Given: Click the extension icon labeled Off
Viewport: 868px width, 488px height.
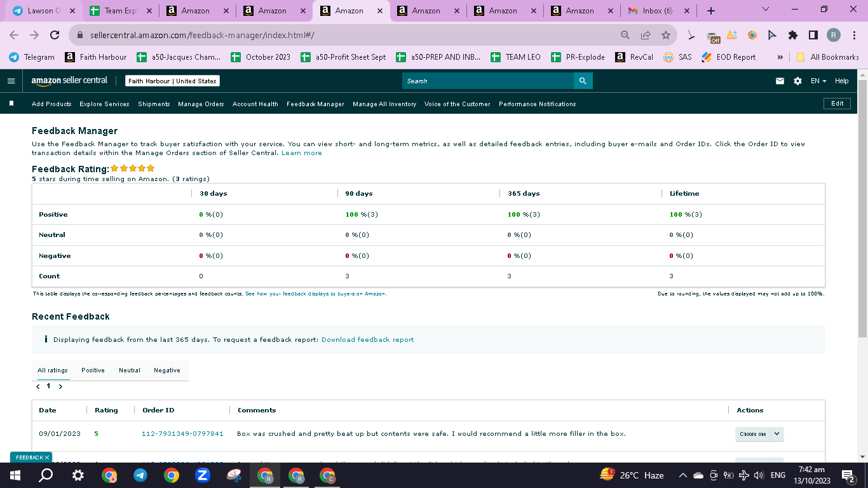Looking at the screenshot, I should [x=712, y=36].
